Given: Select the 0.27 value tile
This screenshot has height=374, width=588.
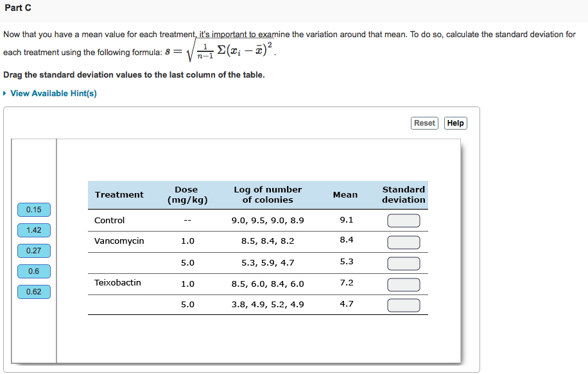Looking at the screenshot, I should pyautogui.click(x=34, y=251).
